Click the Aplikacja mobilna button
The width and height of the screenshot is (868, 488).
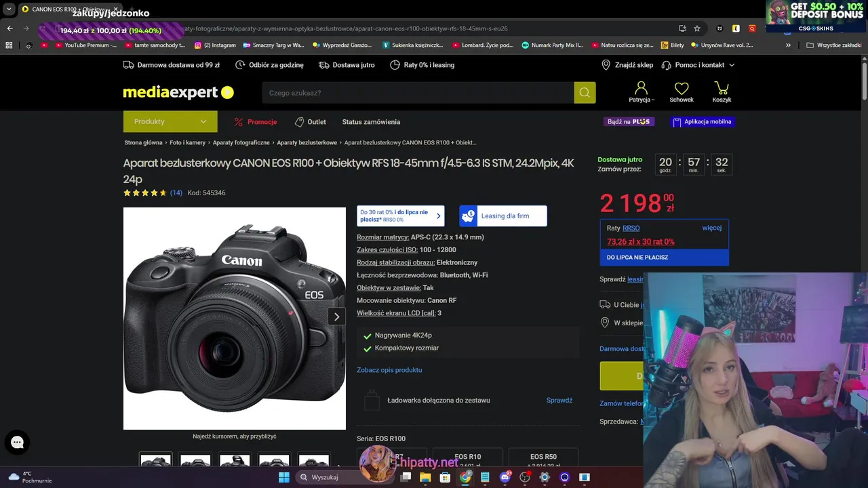tap(702, 122)
